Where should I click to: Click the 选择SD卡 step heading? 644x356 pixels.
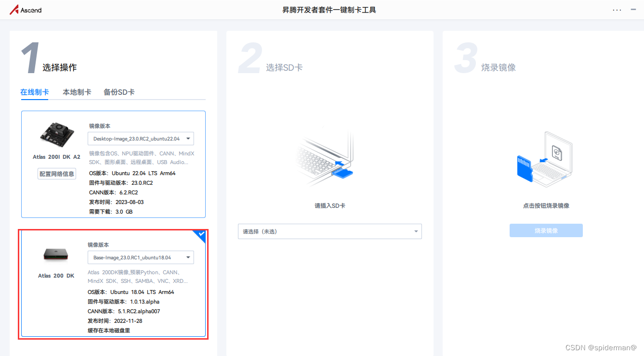(284, 67)
